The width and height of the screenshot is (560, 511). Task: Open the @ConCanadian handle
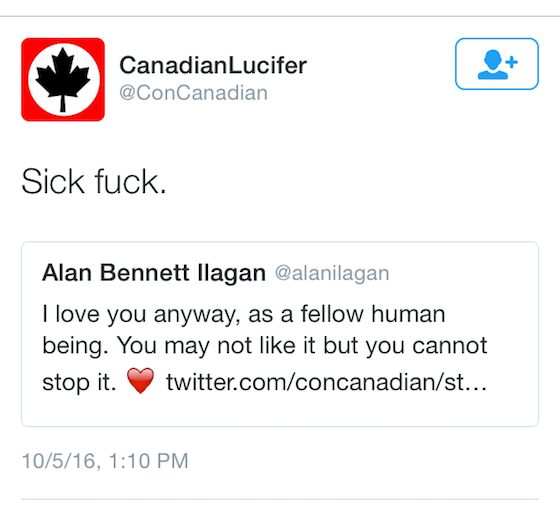click(x=193, y=93)
